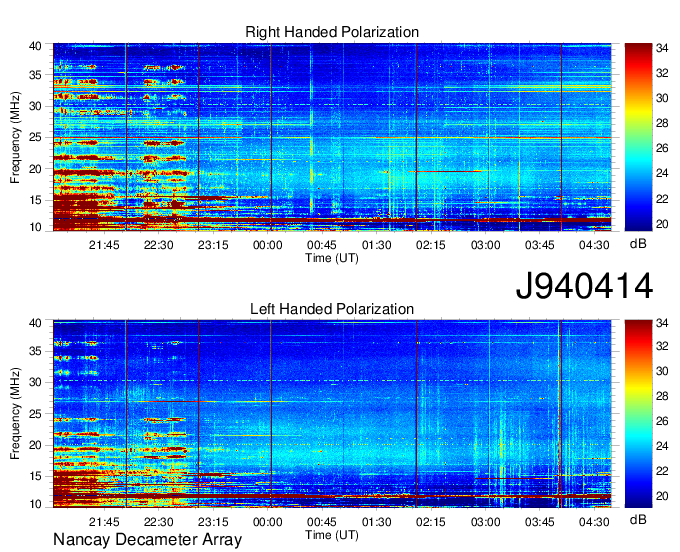Click the "04:30" tick under the Right Handed plot
Screen dimensions: 680x552
point(594,245)
